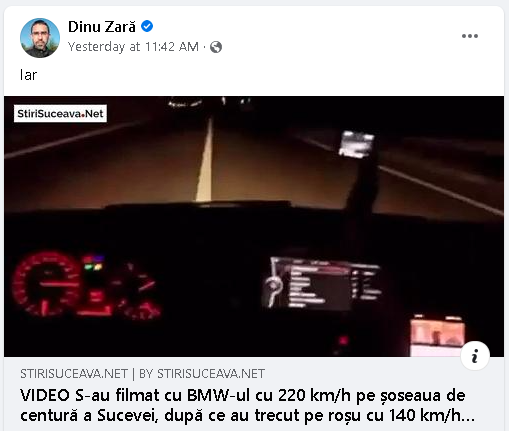The height and width of the screenshot is (431, 509).
Task: Click the headline's trailing ellipsis
Action: tap(469, 416)
